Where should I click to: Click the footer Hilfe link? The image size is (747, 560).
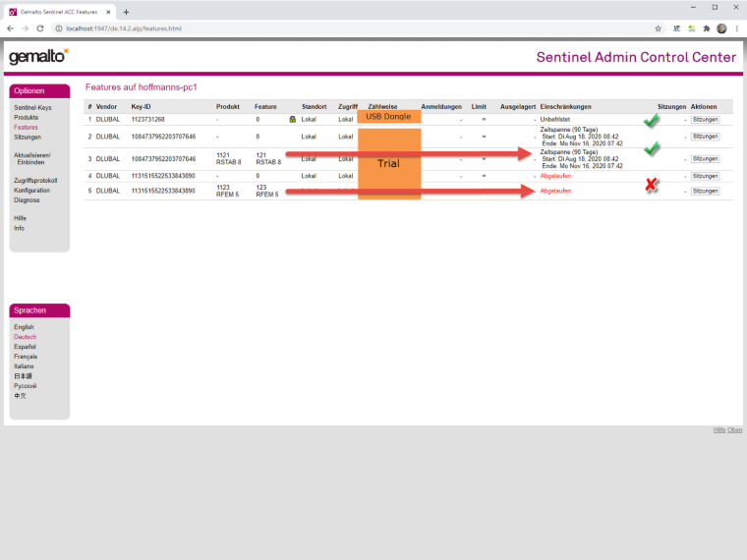click(x=719, y=430)
